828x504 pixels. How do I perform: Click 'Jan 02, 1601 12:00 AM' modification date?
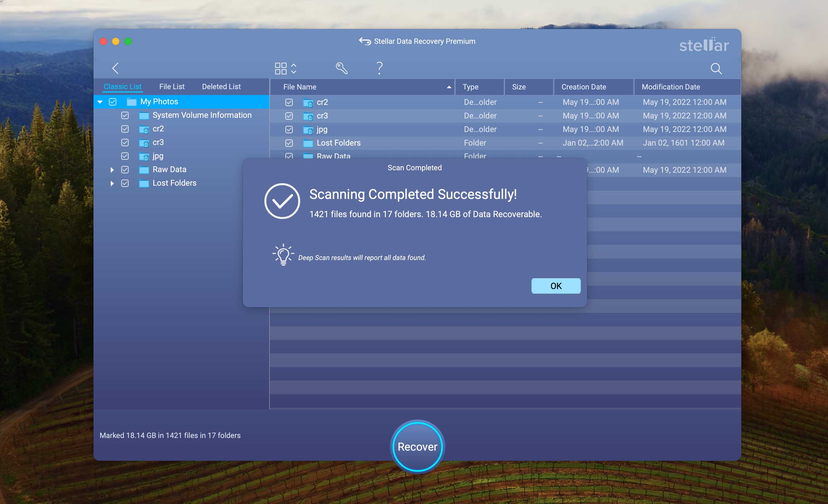tap(684, 143)
